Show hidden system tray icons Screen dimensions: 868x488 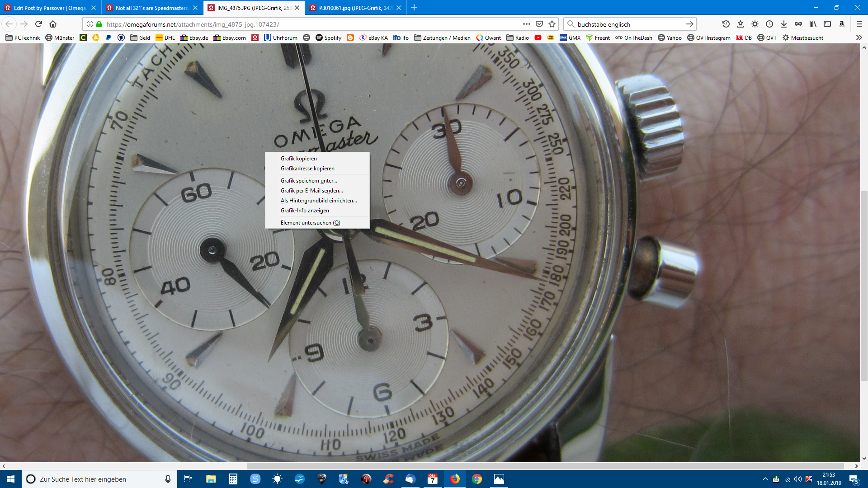[x=765, y=479]
